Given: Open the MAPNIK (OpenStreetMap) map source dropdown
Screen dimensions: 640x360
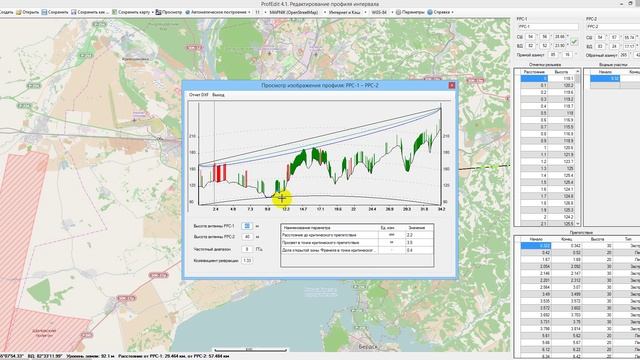Looking at the screenshot, I should pyautogui.click(x=297, y=12).
